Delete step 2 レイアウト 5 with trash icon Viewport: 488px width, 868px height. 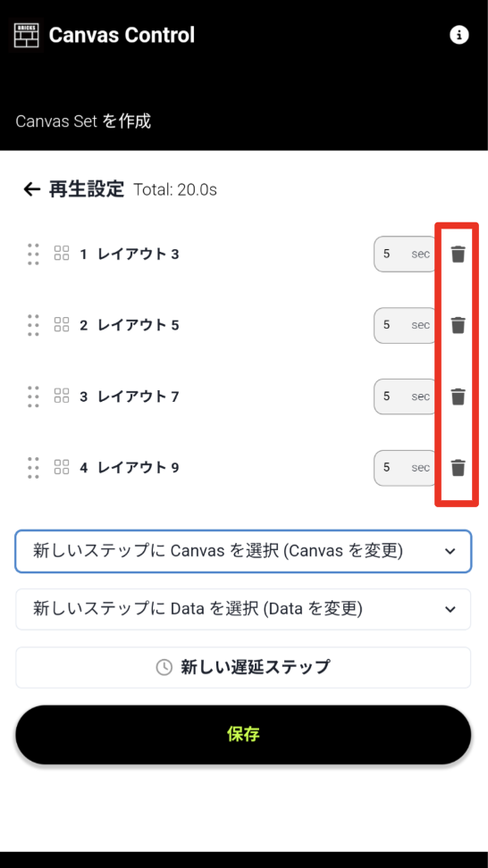pyautogui.click(x=458, y=325)
